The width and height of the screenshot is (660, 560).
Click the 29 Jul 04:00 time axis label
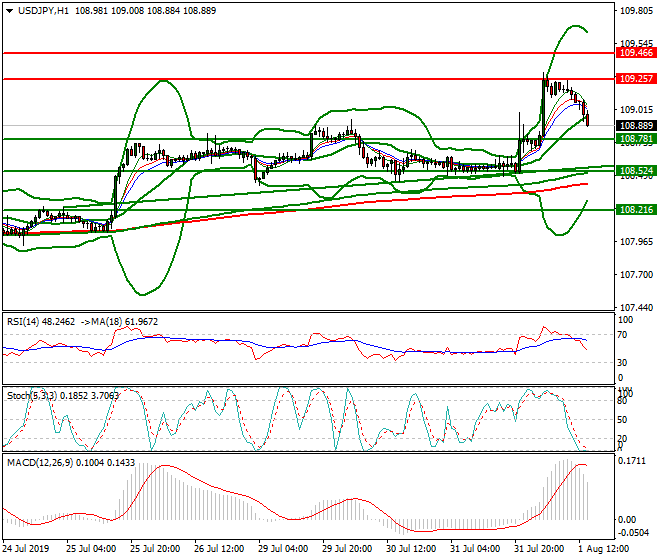[x=283, y=549]
